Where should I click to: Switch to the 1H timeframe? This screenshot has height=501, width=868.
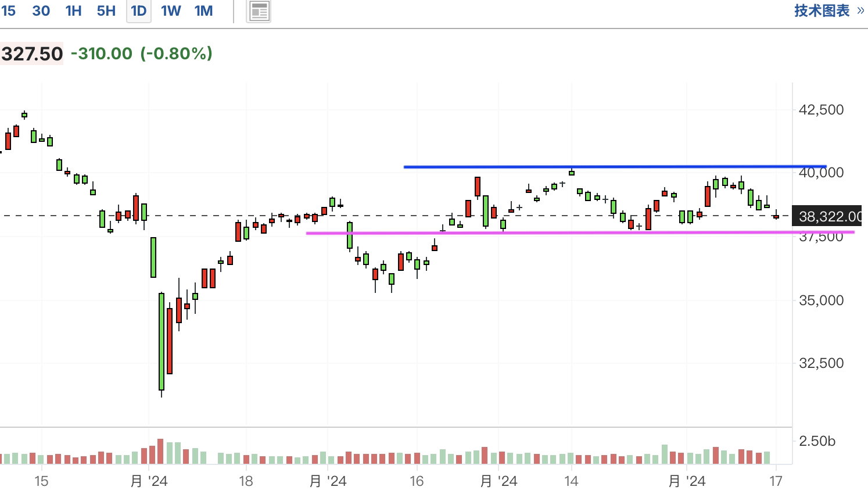tap(73, 10)
